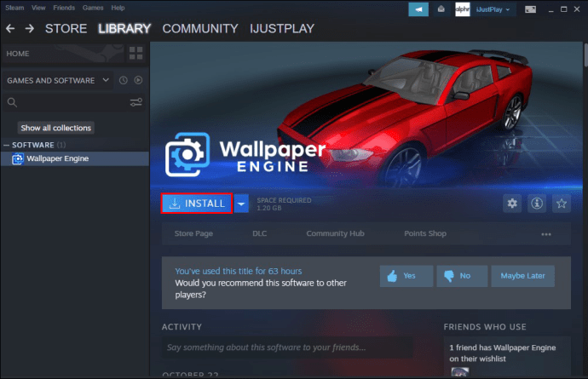Click the vertical page scrollbar

(x=585, y=55)
